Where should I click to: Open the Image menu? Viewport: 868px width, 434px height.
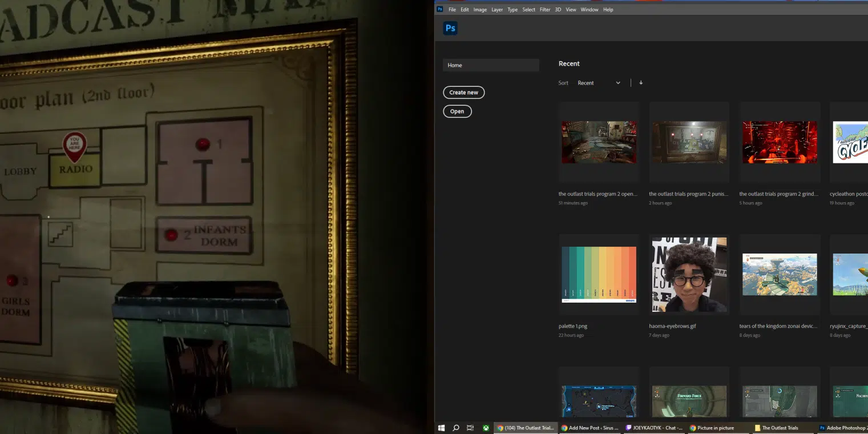(480, 10)
